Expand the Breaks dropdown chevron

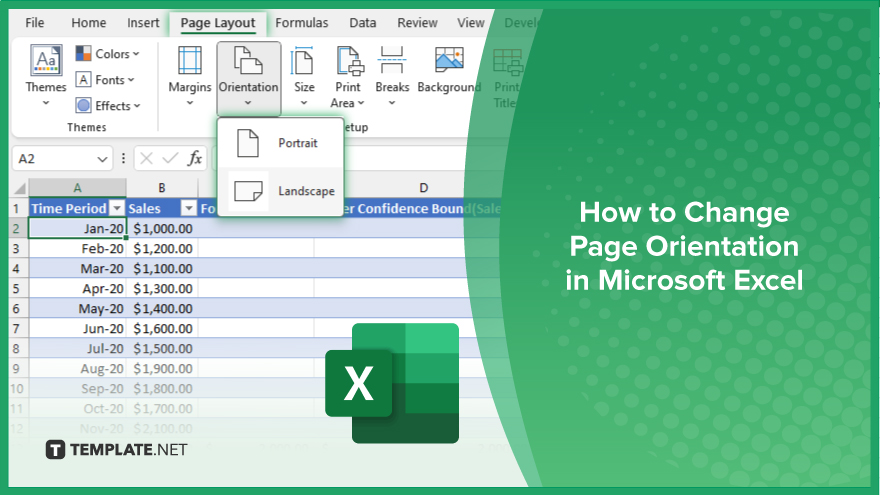pyautogui.click(x=392, y=103)
